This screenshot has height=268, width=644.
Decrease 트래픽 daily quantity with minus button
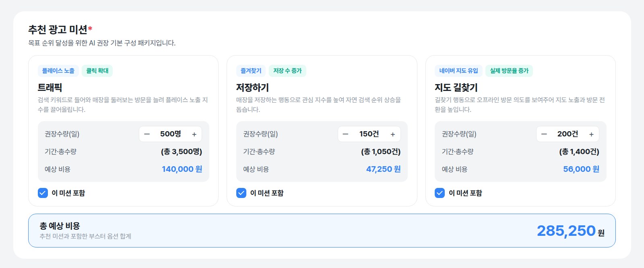[147, 134]
